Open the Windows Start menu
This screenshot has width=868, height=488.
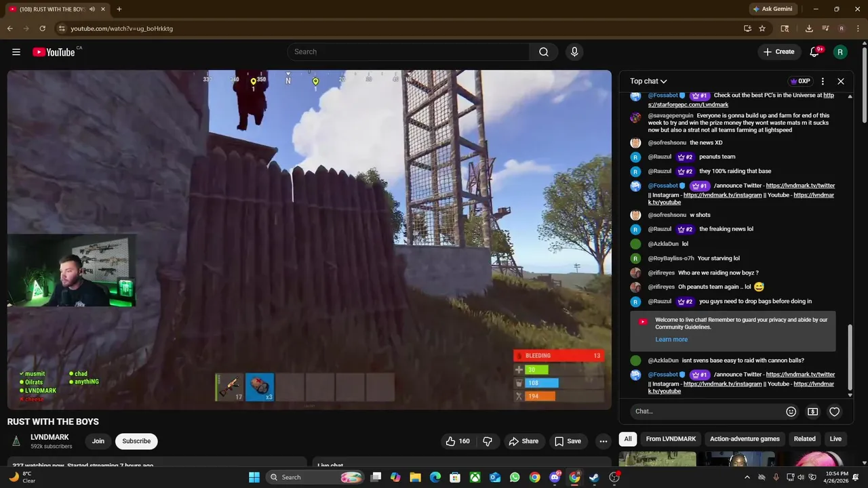[x=254, y=477]
